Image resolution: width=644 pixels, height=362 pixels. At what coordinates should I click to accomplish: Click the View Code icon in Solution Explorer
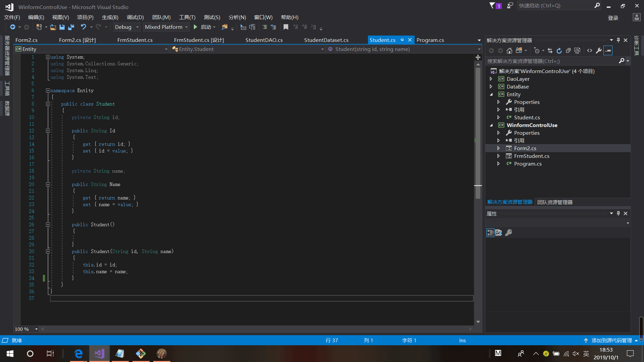coord(590,51)
